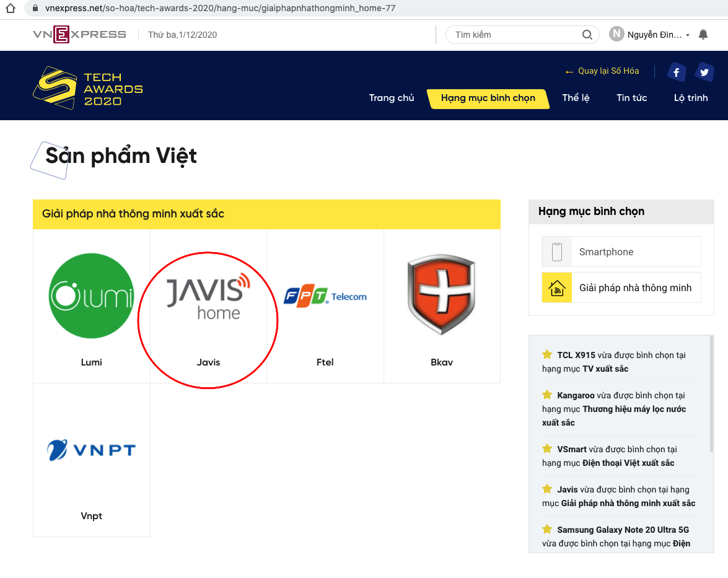The image size is (728, 578).
Task: Open the Smartphone category phone icon
Action: (556, 251)
